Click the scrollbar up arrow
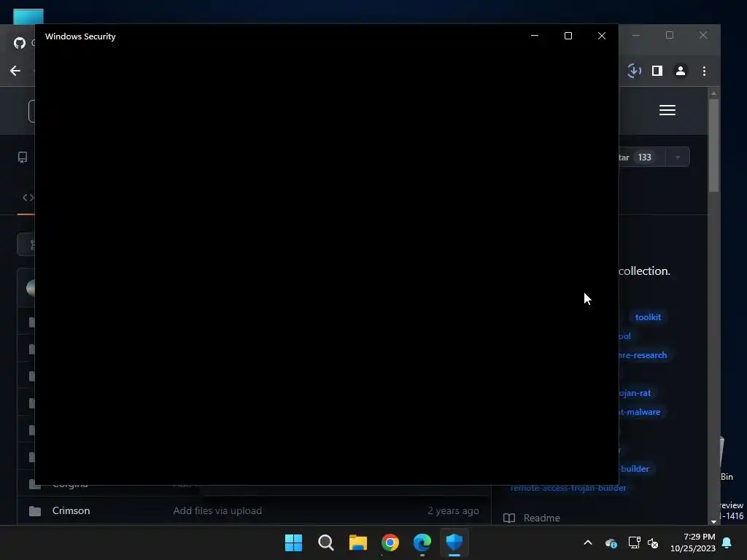The width and height of the screenshot is (747, 560). [713, 93]
